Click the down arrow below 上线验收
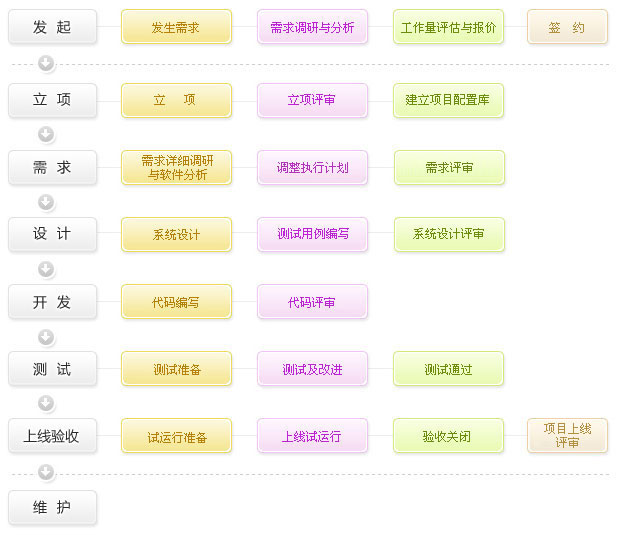 46,472
